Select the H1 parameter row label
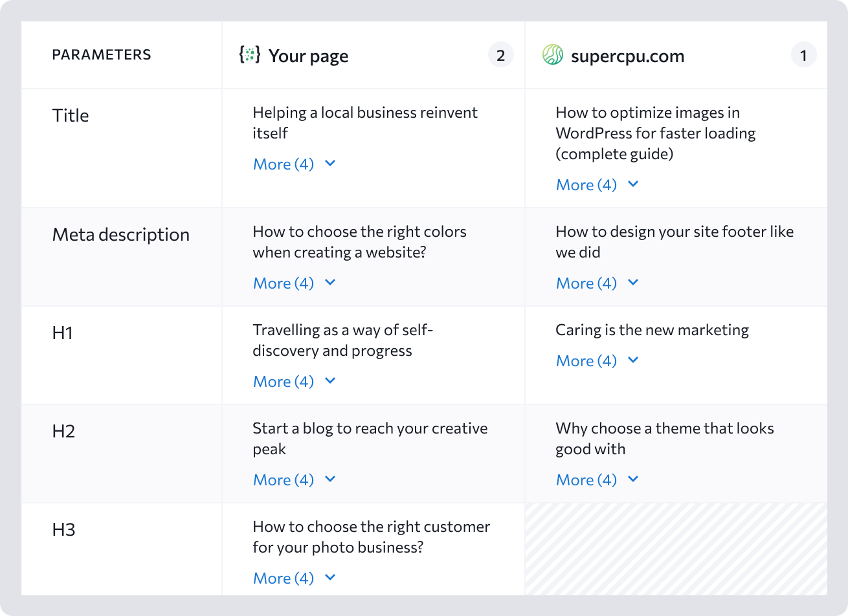 point(63,333)
